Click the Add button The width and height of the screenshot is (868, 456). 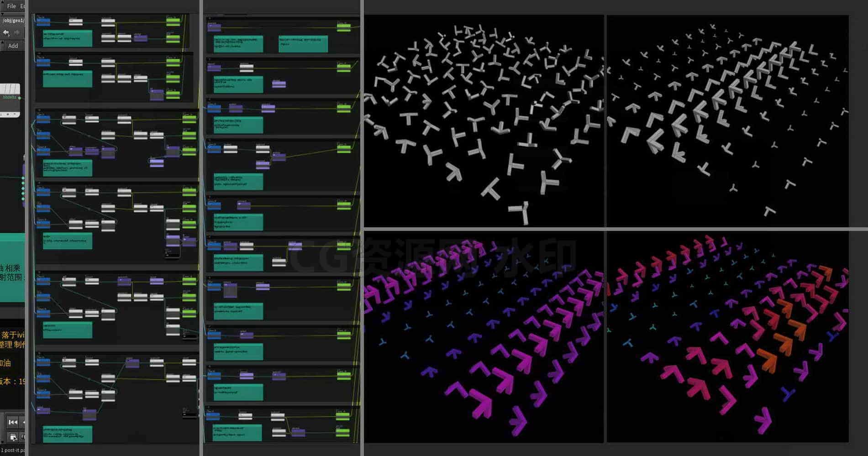pyautogui.click(x=13, y=46)
